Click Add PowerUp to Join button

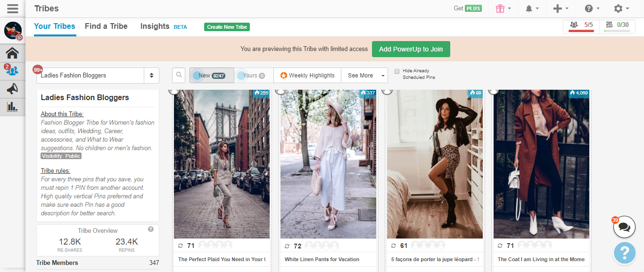coord(411,49)
